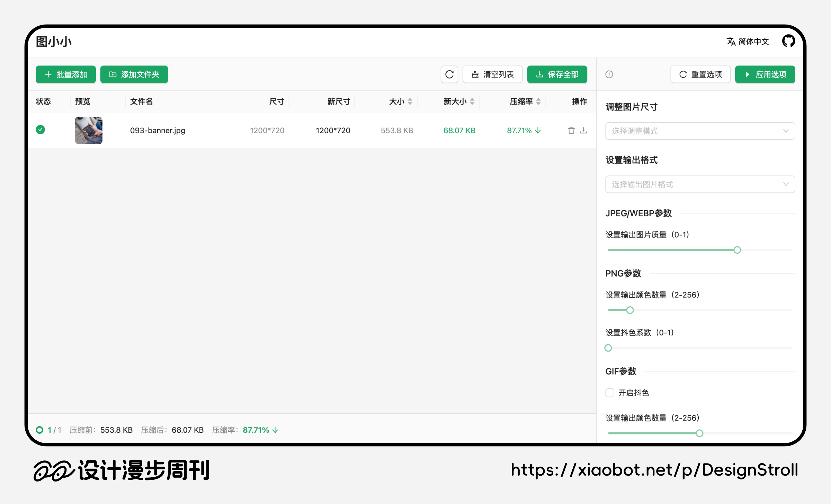
Task: Download 093-banner.jpg via the save icon
Action: click(x=583, y=130)
